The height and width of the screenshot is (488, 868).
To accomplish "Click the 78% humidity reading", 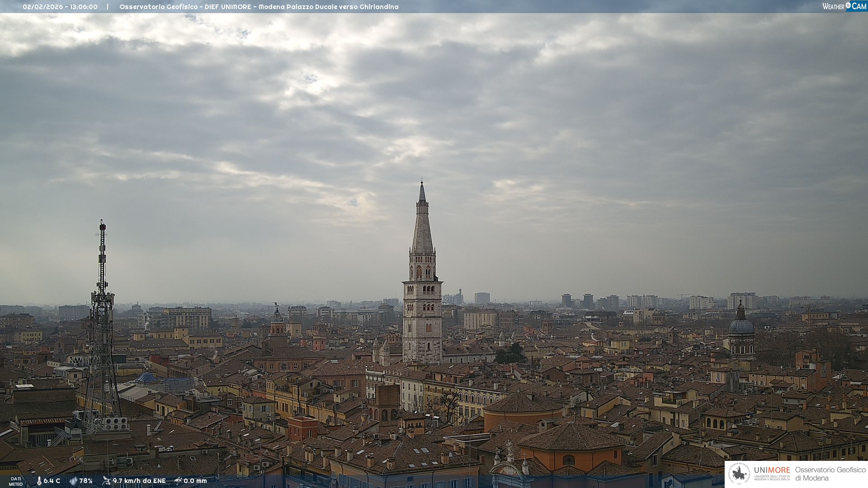I will pyautogui.click(x=86, y=481).
